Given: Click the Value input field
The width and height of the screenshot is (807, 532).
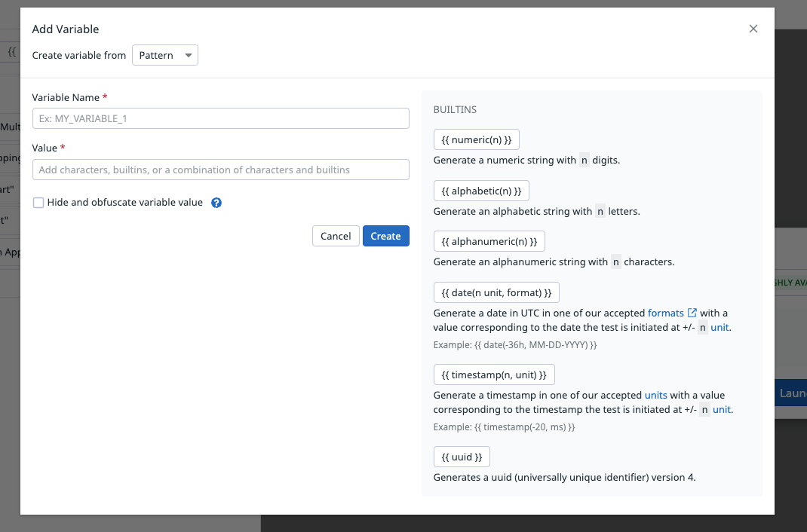Looking at the screenshot, I should (220, 169).
